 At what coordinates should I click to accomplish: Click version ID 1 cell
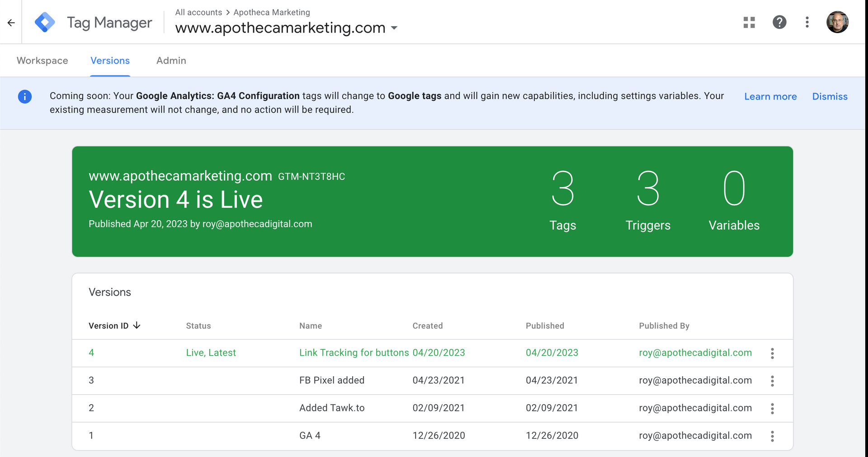pos(91,435)
